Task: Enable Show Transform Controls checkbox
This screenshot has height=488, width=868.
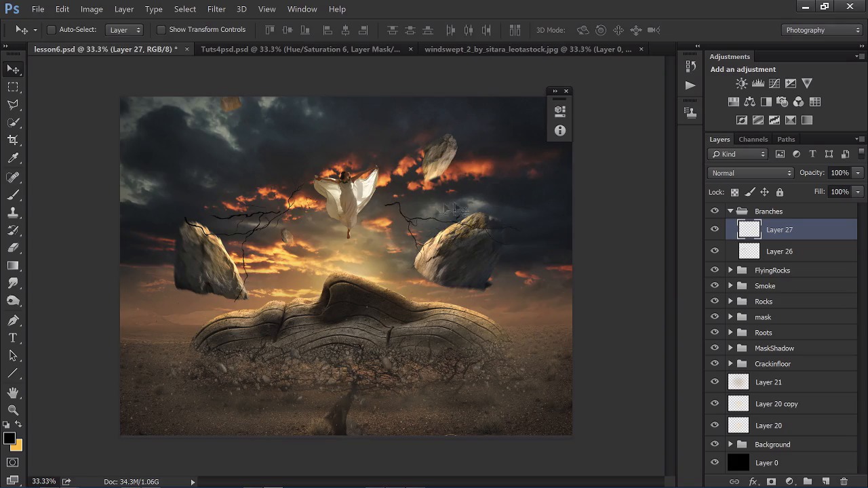Action: coord(161,30)
